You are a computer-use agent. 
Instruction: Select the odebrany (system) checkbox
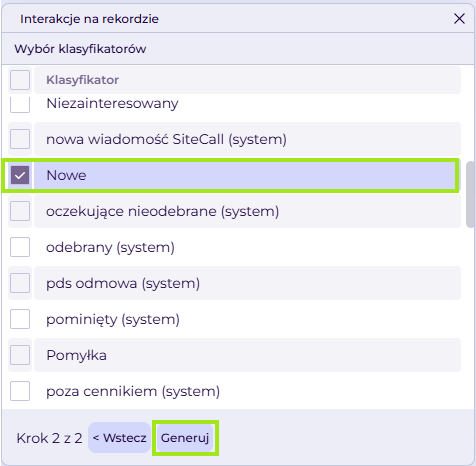coord(20,247)
